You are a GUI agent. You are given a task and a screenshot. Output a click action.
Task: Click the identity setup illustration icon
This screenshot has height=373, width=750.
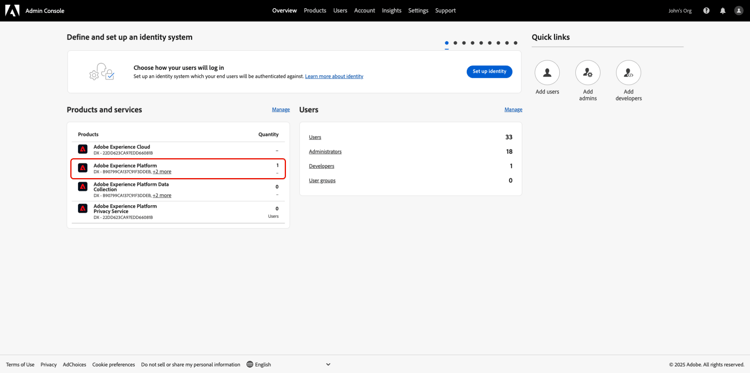[102, 72]
